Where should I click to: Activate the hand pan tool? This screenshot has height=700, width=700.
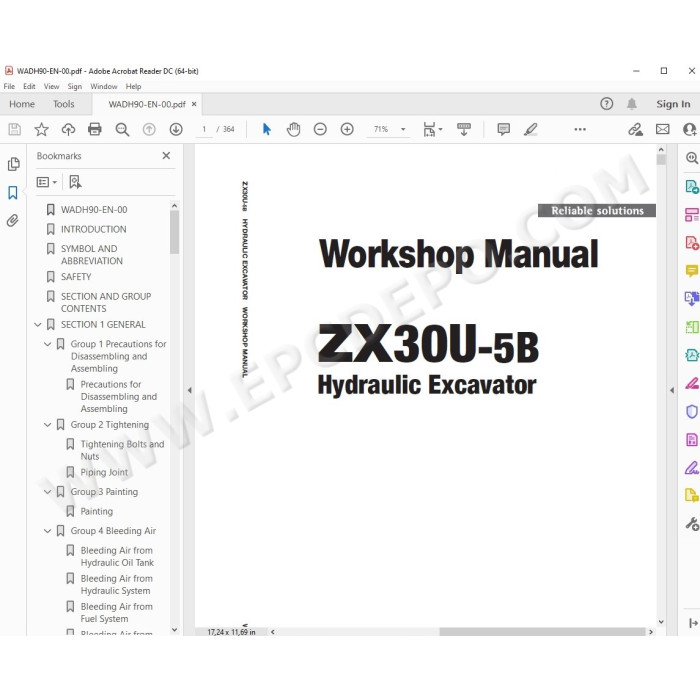[293, 129]
